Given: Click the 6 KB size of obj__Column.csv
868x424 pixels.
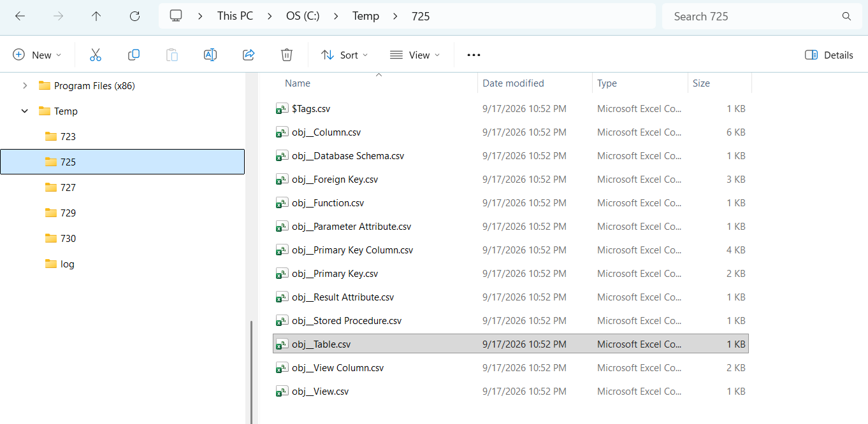Looking at the screenshot, I should point(735,132).
